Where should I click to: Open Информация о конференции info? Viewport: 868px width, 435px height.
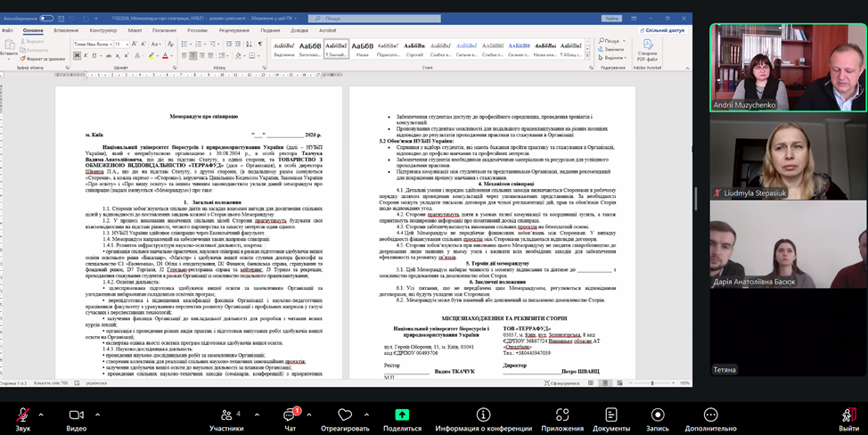pos(484,415)
